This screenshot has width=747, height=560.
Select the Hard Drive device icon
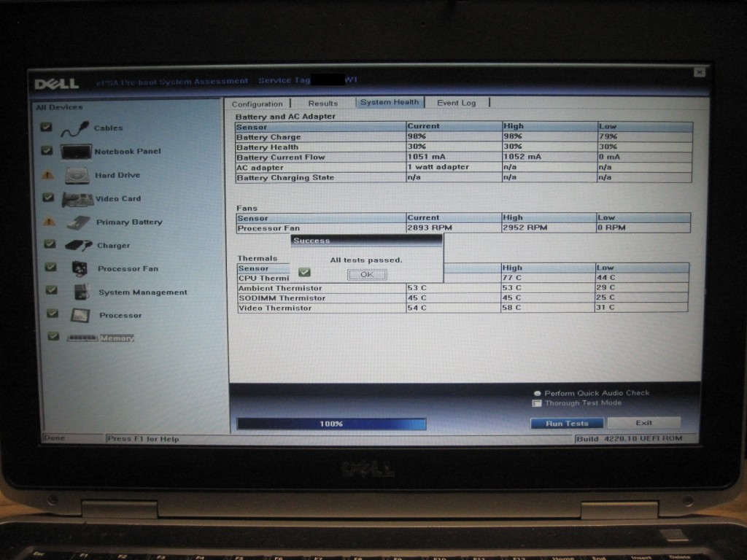tap(77, 175)
